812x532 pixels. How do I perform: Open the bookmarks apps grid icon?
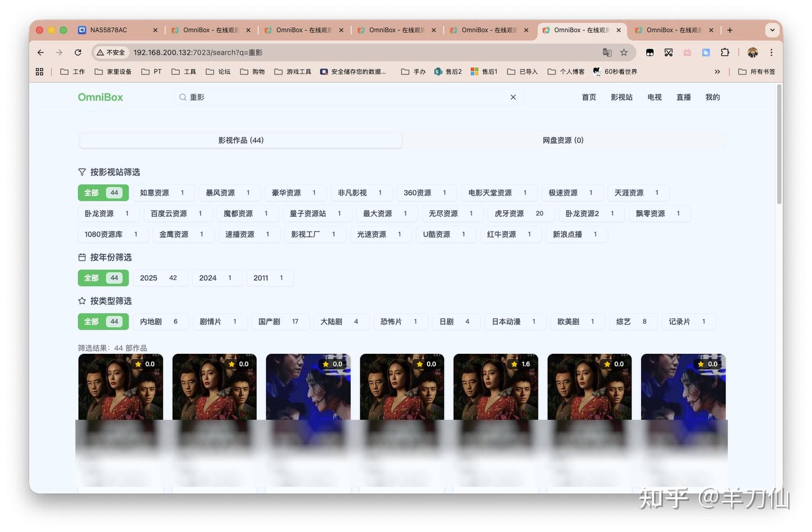click(x=39, y=72)
